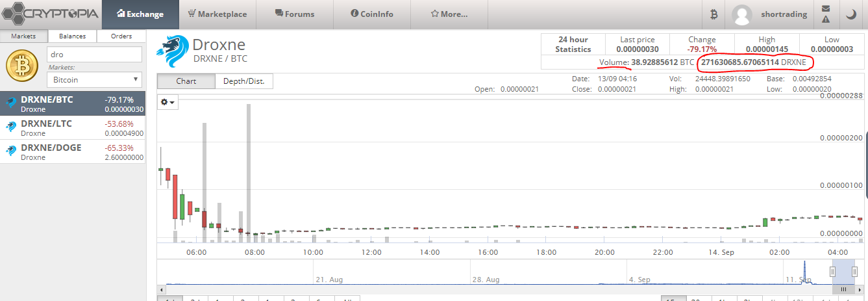Open the Orders tab
This screenshot has width=868, height=301.
pos(121,36)
